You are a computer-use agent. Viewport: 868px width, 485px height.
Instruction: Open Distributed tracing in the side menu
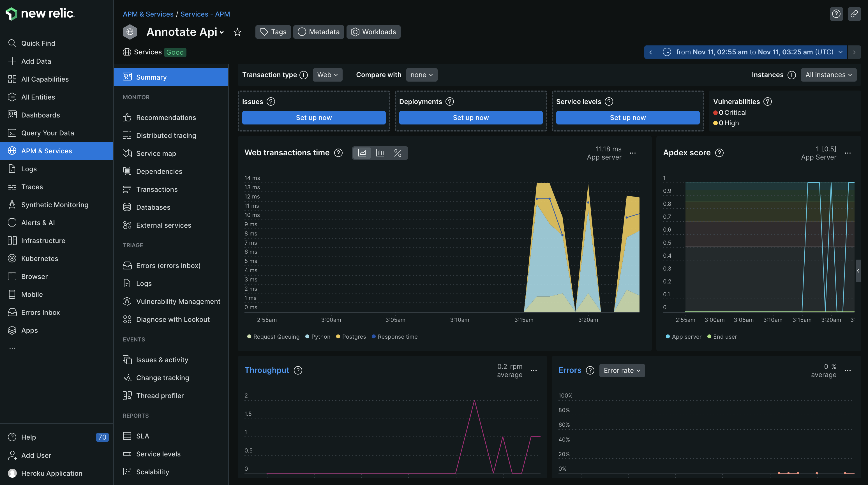166,135
